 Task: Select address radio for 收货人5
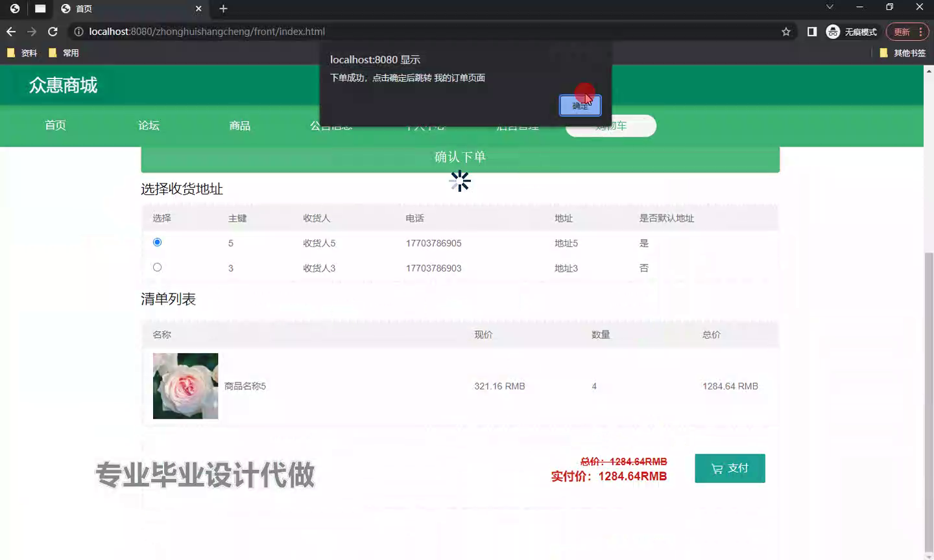(x=157, y=242)
